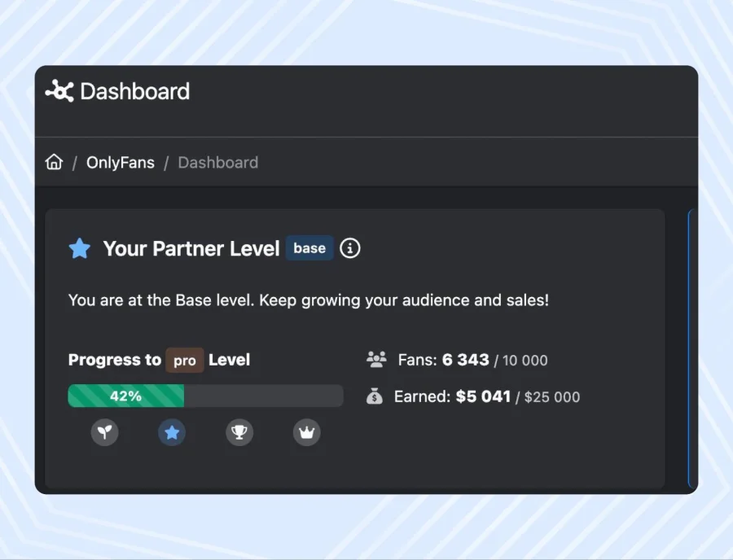733x560 pixels.
Task: Click the Your Partner Level heading
Action: pos(191,248)
